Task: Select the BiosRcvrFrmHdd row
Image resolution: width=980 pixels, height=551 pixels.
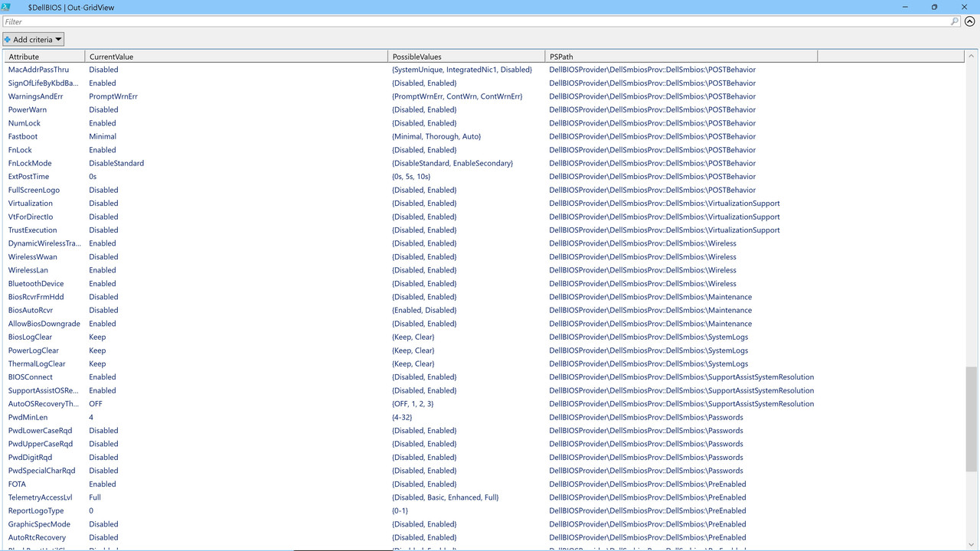Action: pyautogui.click(x=484, y=297)
